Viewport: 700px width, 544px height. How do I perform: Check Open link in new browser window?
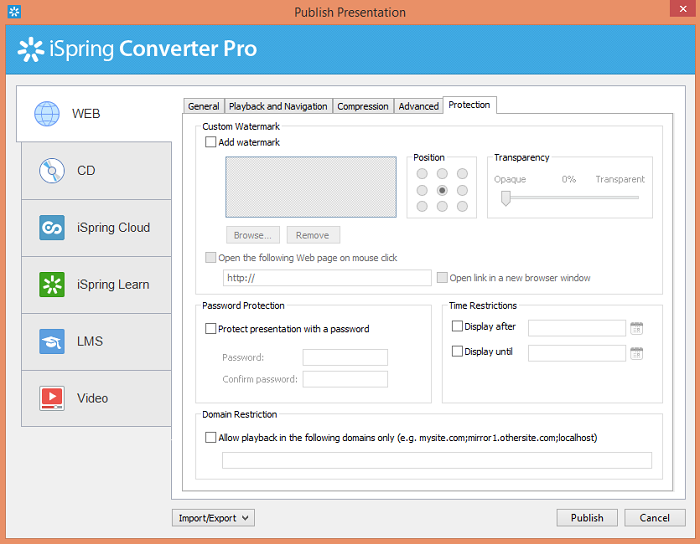(x=442, y=278)
